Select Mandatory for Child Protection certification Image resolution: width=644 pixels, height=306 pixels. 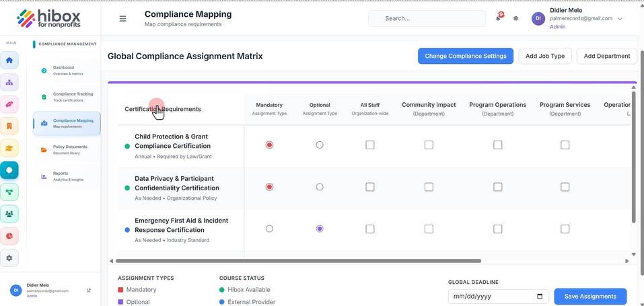[x=269, y=145]
